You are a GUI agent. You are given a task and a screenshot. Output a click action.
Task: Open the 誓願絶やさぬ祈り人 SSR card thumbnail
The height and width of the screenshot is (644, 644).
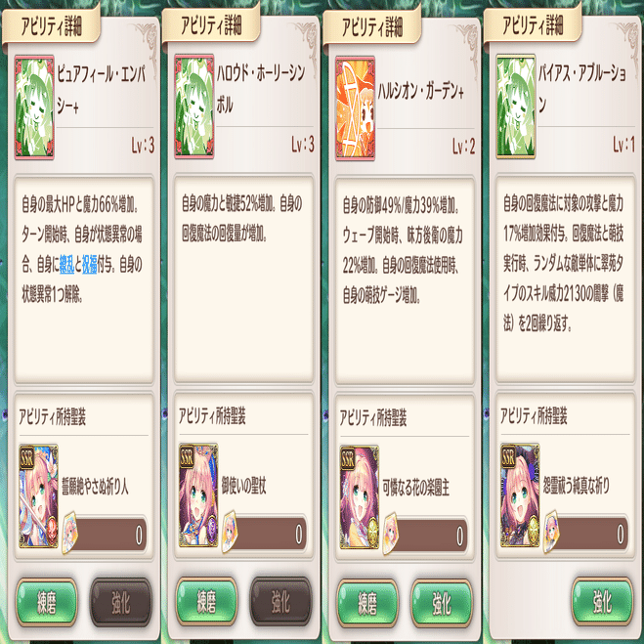tap(39, 496)
